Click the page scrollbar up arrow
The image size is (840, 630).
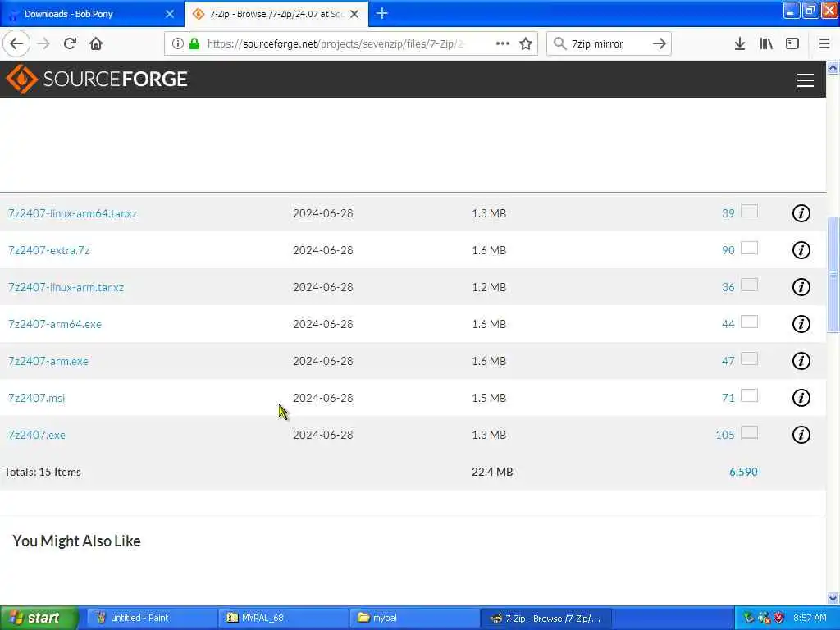(x=833, y=67)
